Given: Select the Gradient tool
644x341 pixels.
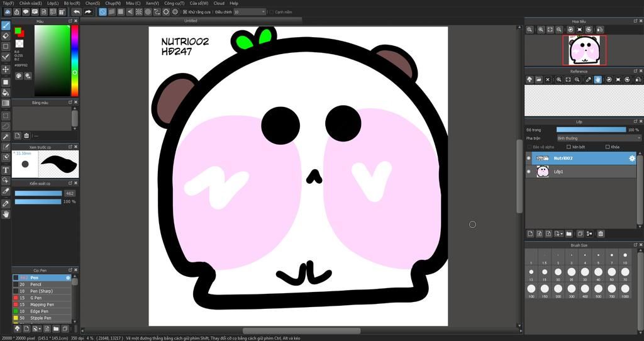Looking at the screenshot, I should (6, 103).
